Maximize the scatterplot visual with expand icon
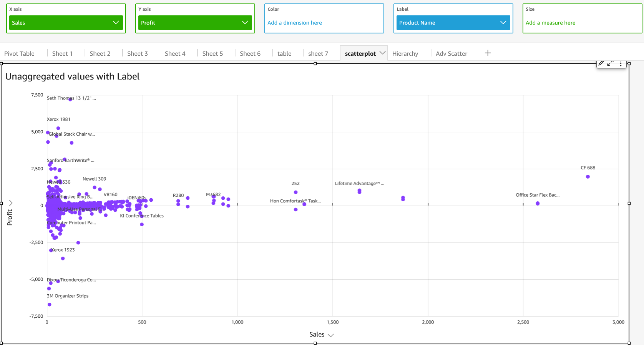 coord(610,63)
